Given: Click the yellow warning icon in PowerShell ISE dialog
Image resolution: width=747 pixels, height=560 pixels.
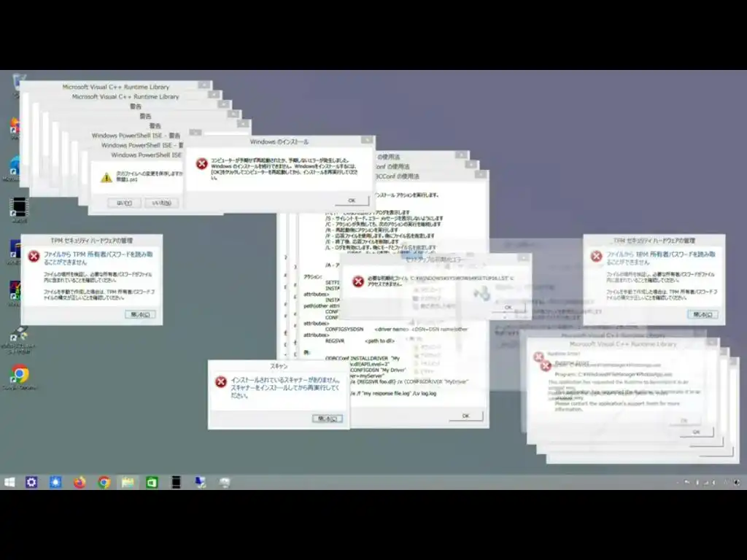Looking at the screenshot, I should coord(106,177).
